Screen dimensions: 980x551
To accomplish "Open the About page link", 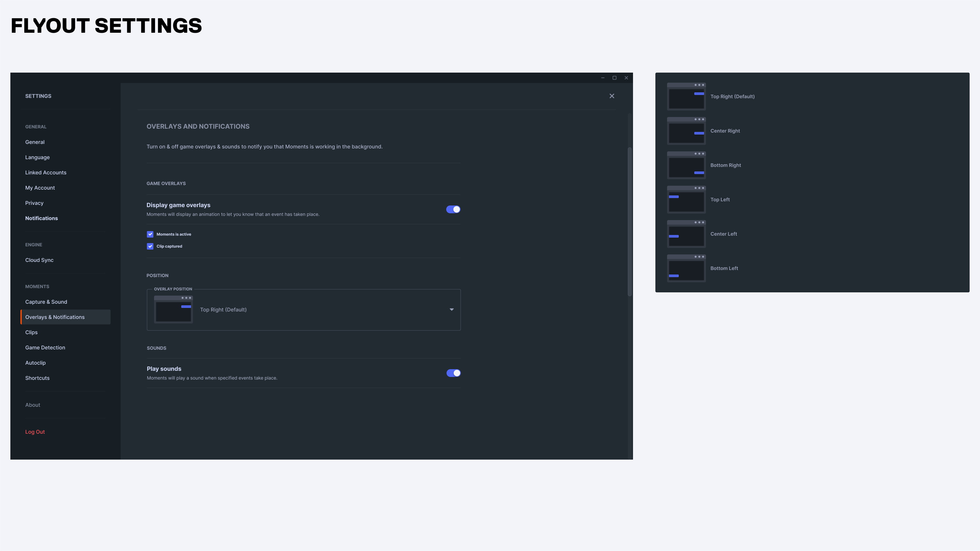I will tap(33, 405).
